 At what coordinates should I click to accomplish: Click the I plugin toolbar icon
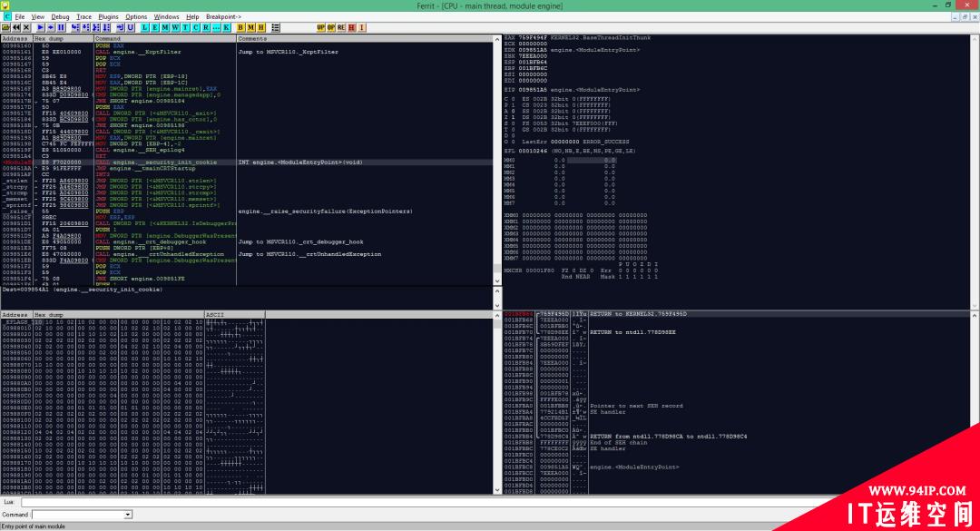[361, 27]
